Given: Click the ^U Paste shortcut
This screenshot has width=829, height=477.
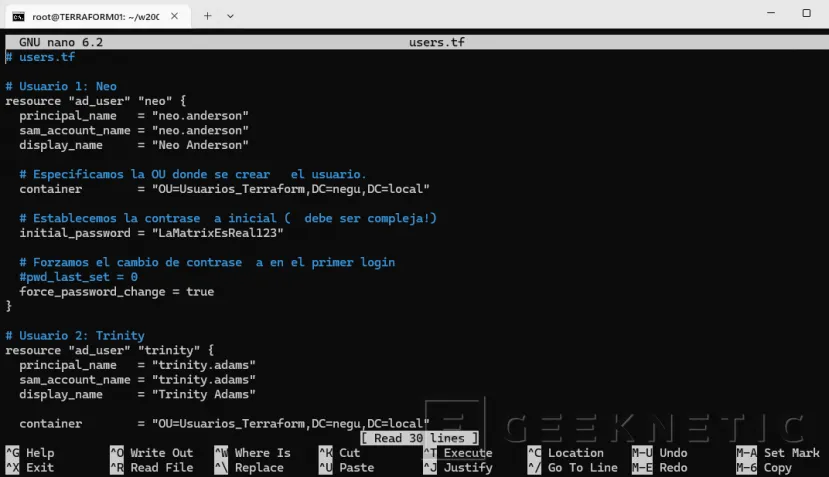Looking at the screenshot, I should click(346, 468).
